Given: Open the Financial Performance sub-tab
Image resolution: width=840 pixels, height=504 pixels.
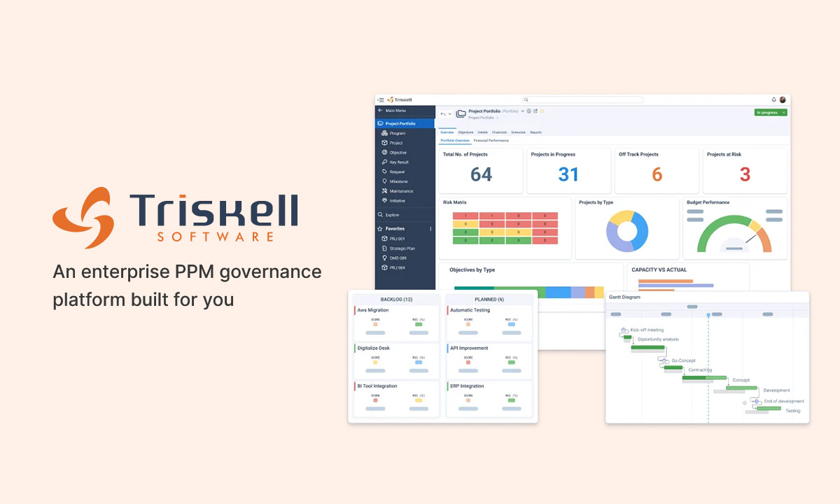Looking at the screenshot, I should [x=491, y=141].
